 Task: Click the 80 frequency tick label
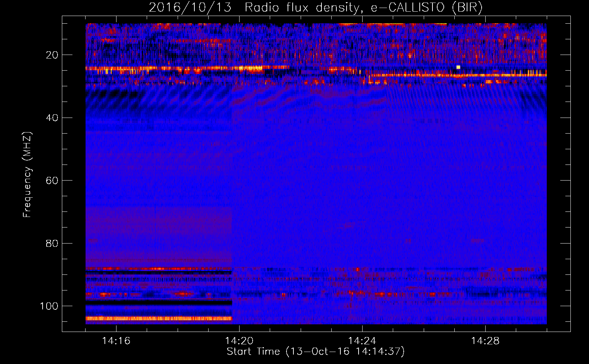tap(52, 244)
